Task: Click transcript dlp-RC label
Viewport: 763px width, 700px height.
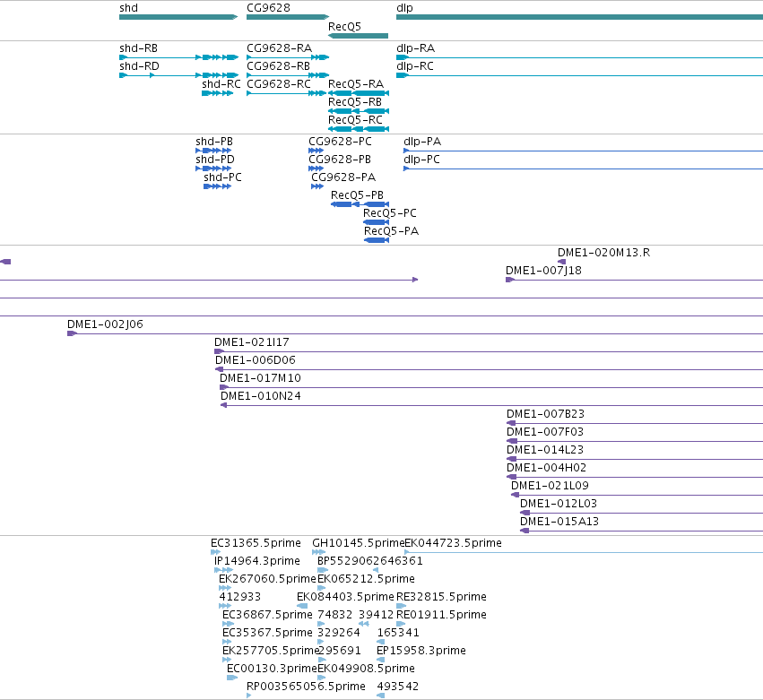Action: click(x=415, y=66)
